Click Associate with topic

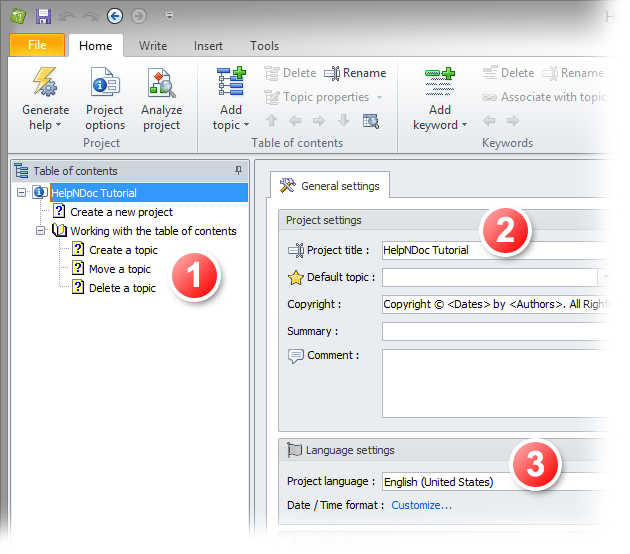544,97
